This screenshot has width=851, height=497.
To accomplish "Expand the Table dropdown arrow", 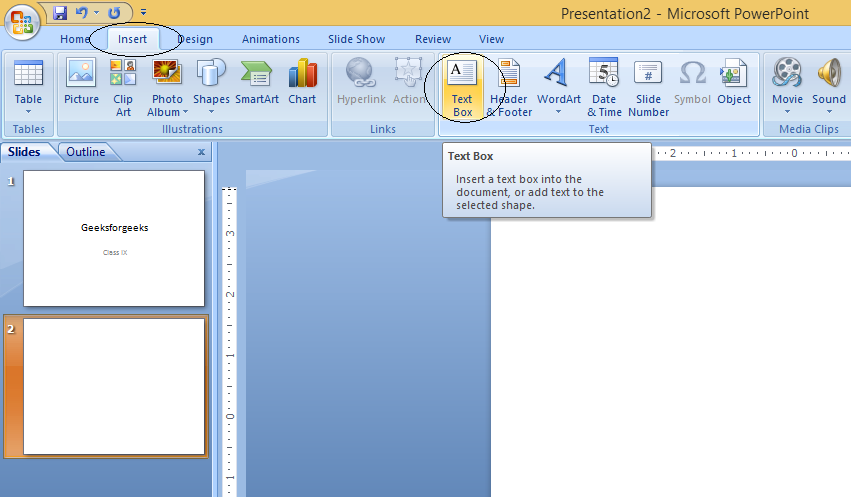I will pos(28,112).
